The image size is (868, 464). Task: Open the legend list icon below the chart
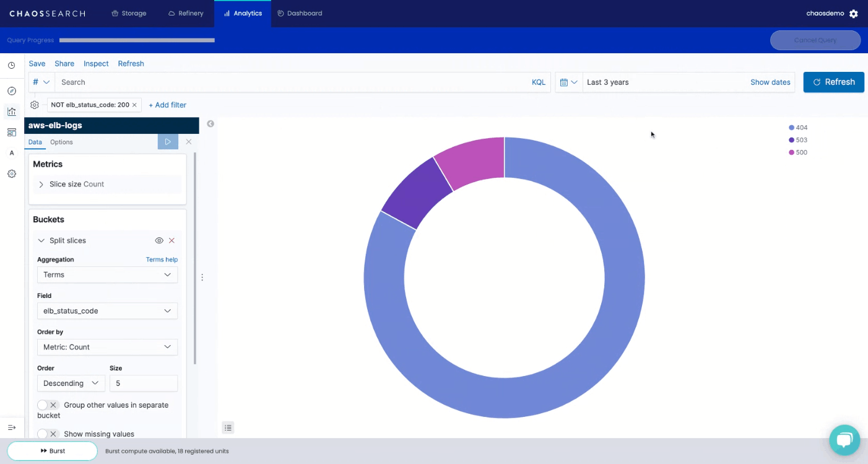click(228, 427)
